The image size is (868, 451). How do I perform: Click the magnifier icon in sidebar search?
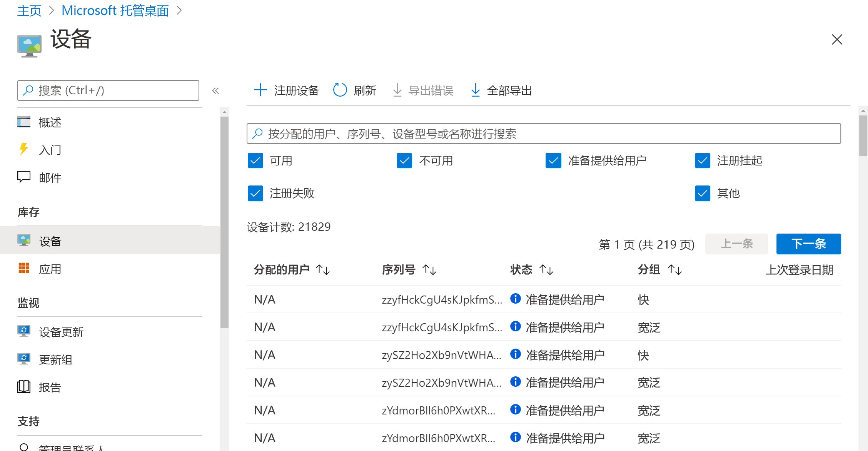pyautogui.click(x=28, y=90)
